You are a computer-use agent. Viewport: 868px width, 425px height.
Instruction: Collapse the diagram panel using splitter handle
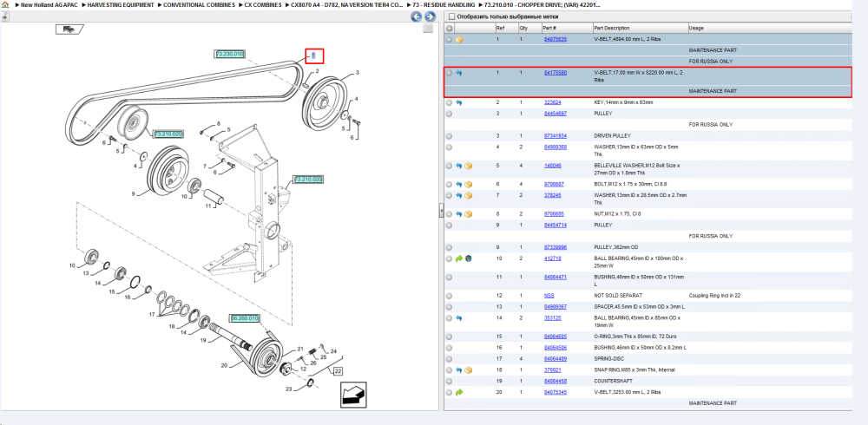(x=441, y=210)
